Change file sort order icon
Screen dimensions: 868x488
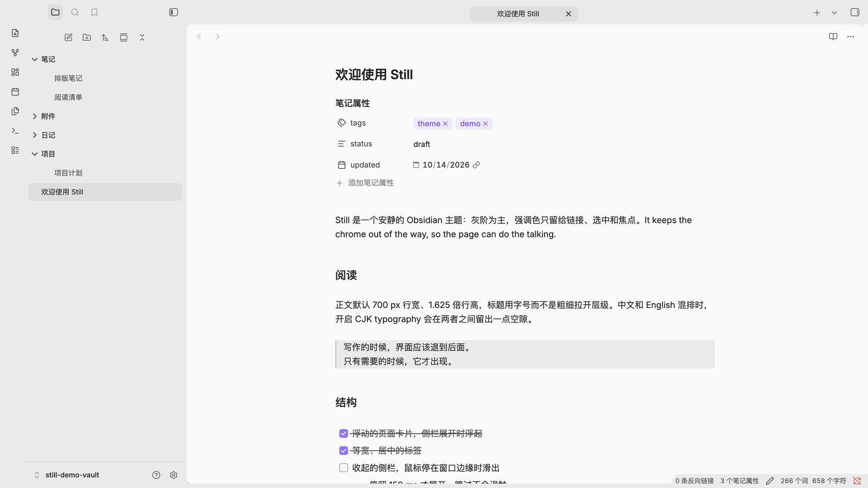105,37
